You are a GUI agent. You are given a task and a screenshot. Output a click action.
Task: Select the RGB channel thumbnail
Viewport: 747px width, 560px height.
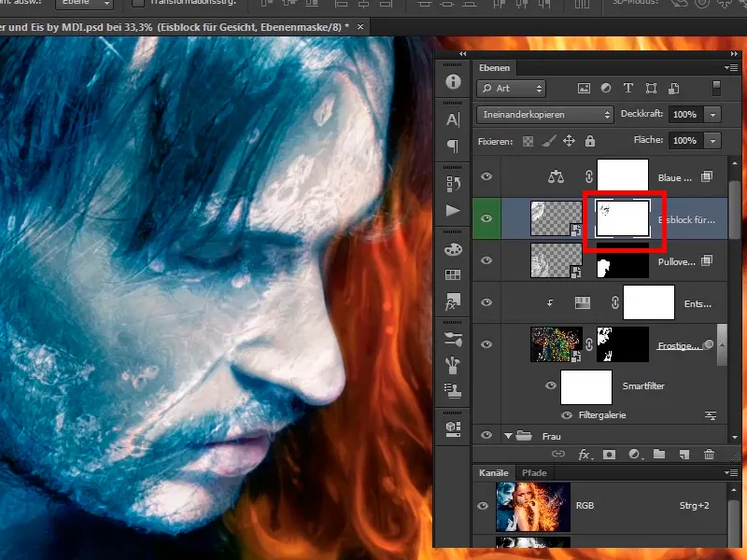(533, 506)
